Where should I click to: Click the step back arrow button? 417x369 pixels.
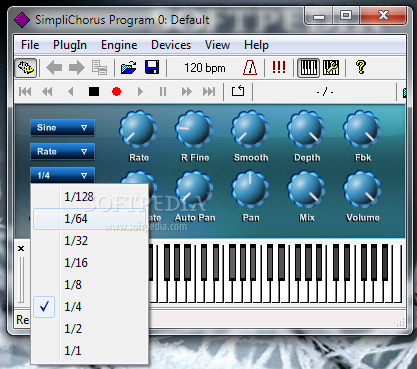pos(70,92)
